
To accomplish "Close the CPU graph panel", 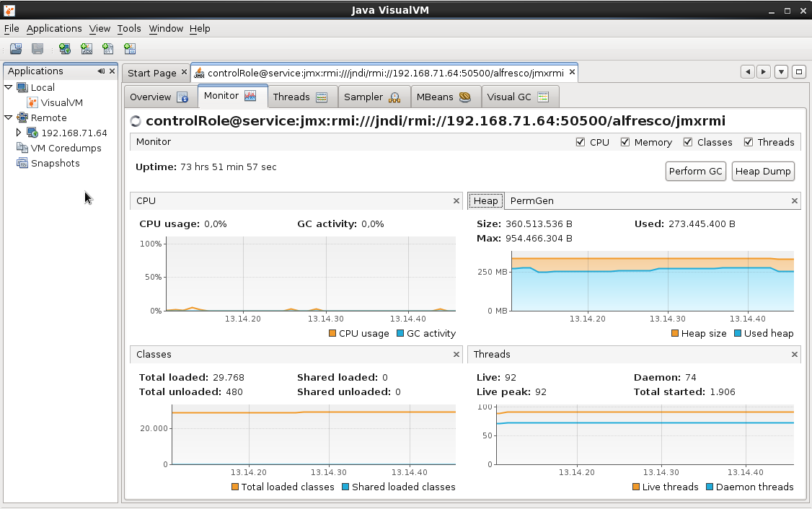I will click(456, 201).
